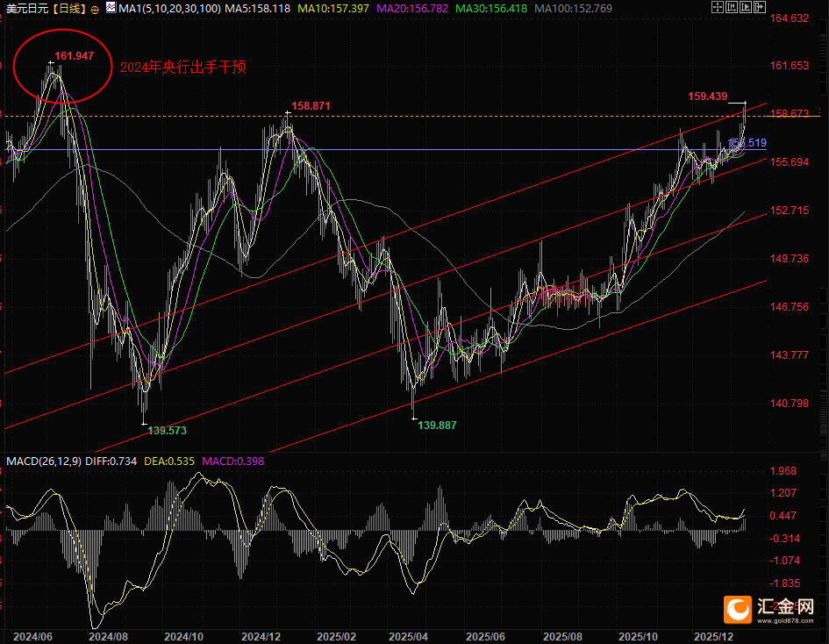Image resolution: width=829 pixels, height=644 pixels.
Task: Click the 2025/10 date label
Action: pos(638,636)
